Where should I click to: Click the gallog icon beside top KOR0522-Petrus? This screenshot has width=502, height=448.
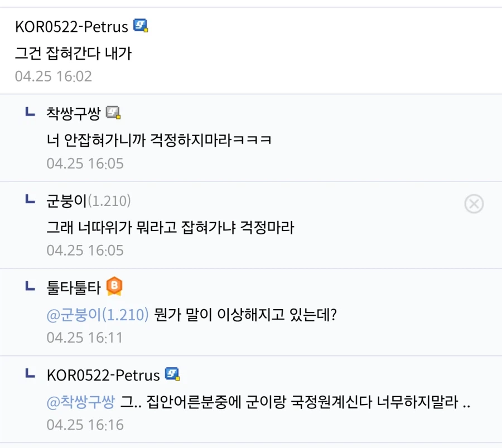pos(141,26)
